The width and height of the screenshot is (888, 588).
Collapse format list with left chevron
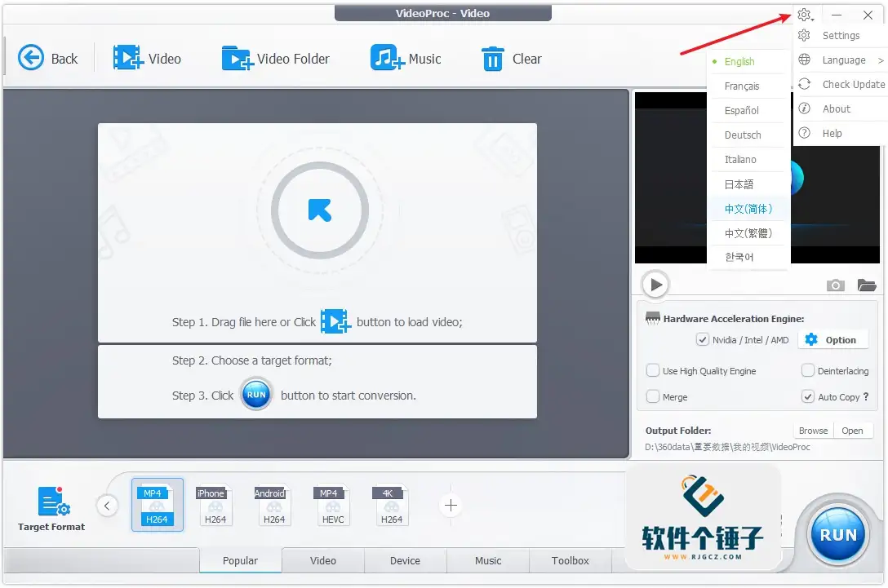coord(107,506)
